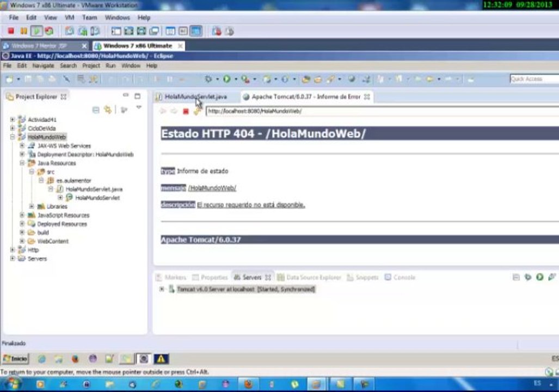Click the VMware green power on button

[36, 31]
